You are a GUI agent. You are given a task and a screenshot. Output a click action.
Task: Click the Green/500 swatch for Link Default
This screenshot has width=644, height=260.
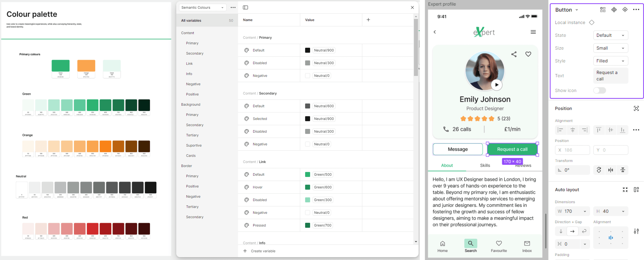[x=307, y=175]
